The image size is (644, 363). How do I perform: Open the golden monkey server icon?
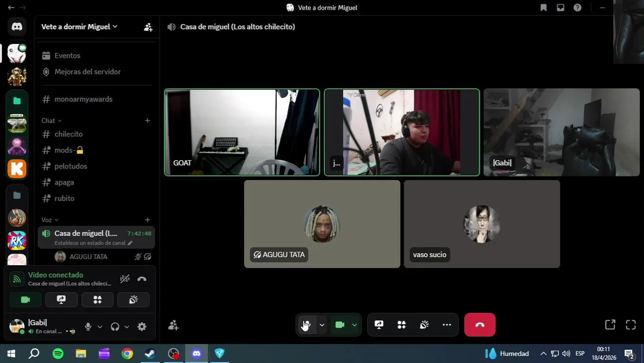17,77
